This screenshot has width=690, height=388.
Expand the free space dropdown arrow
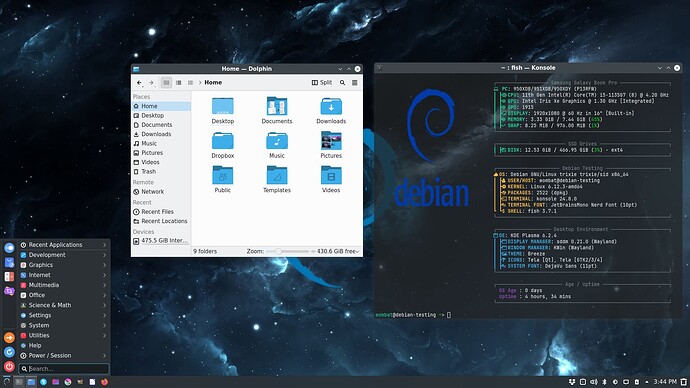[x=357, y=252]
